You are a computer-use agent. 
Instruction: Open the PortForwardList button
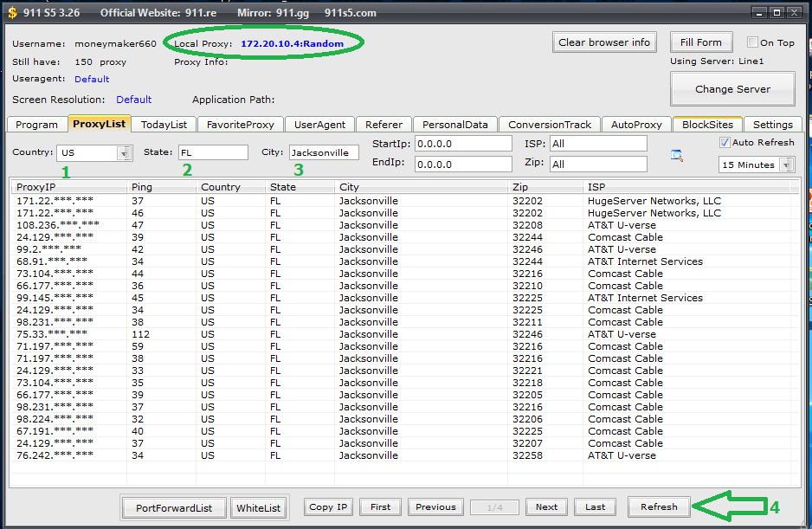[x=175, y=508]
